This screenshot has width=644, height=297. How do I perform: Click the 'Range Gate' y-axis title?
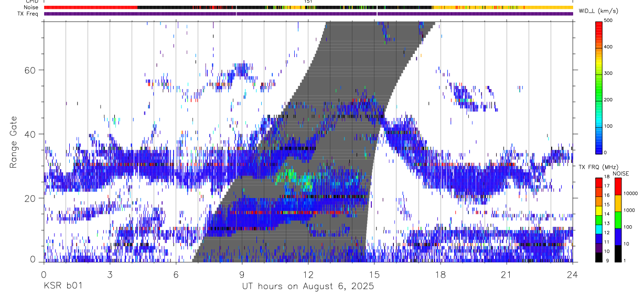[x=14, y=142]
